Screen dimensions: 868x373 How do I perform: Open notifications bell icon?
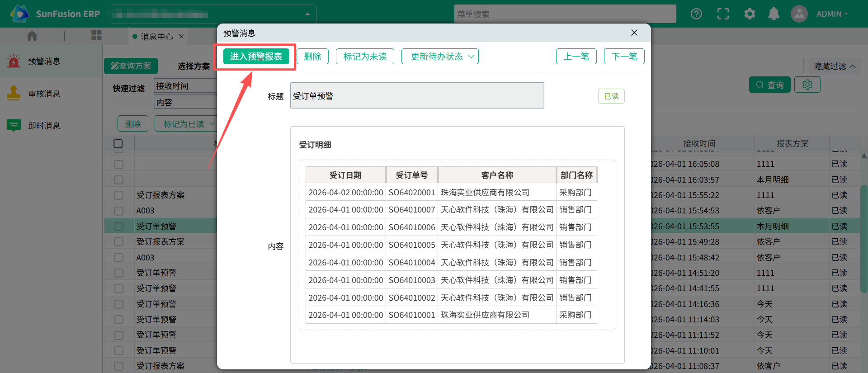tap(774, 14)
